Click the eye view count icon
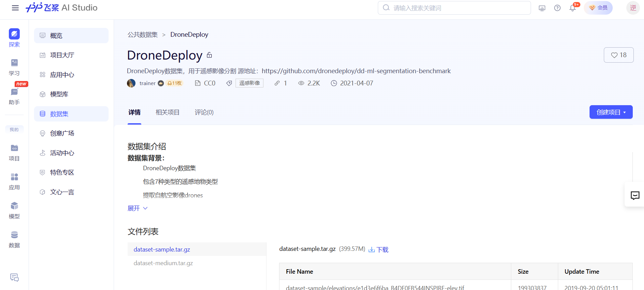This screenshot has width=644, height=290. point(301,83)
